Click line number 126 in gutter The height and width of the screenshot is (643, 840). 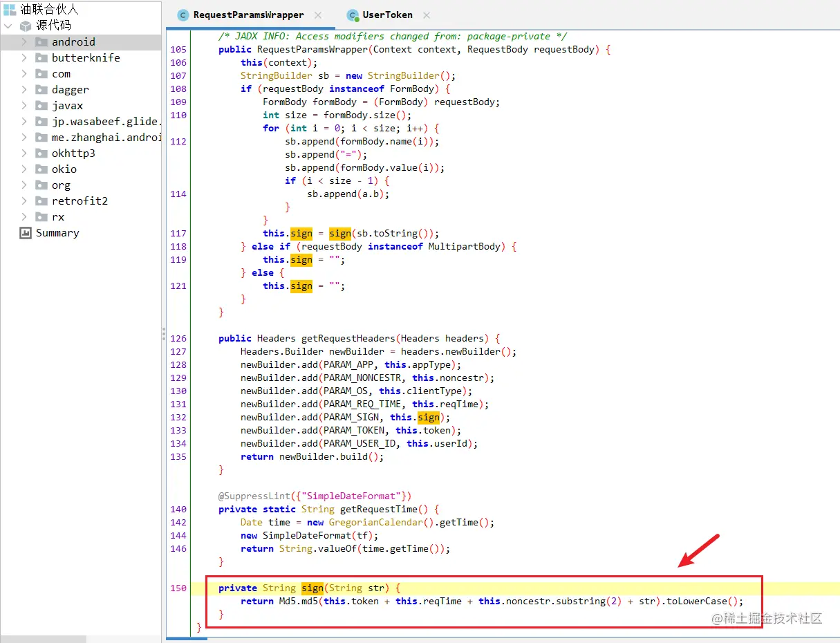tap(178, 339)
